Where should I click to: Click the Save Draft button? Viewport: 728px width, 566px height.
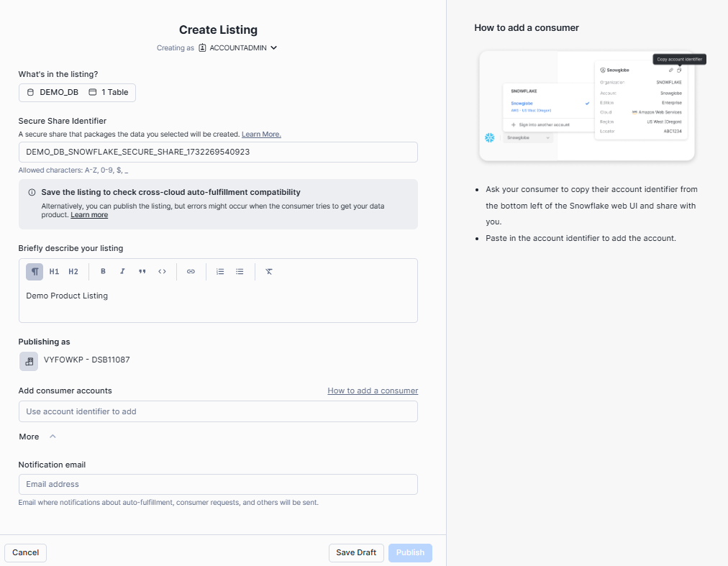pos(356,552)
